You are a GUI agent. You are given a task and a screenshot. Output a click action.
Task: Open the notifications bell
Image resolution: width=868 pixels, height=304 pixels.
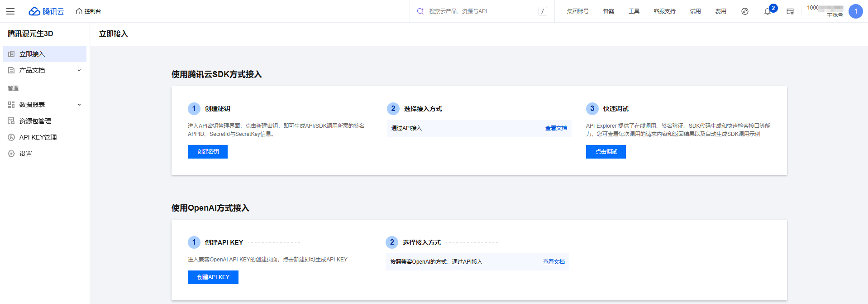click(768, 12)
